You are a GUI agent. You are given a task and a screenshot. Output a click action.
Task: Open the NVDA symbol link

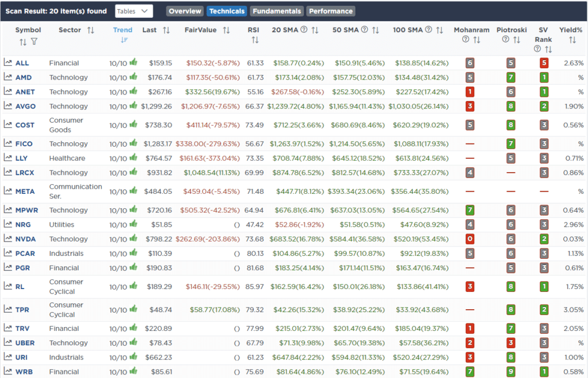25,239
